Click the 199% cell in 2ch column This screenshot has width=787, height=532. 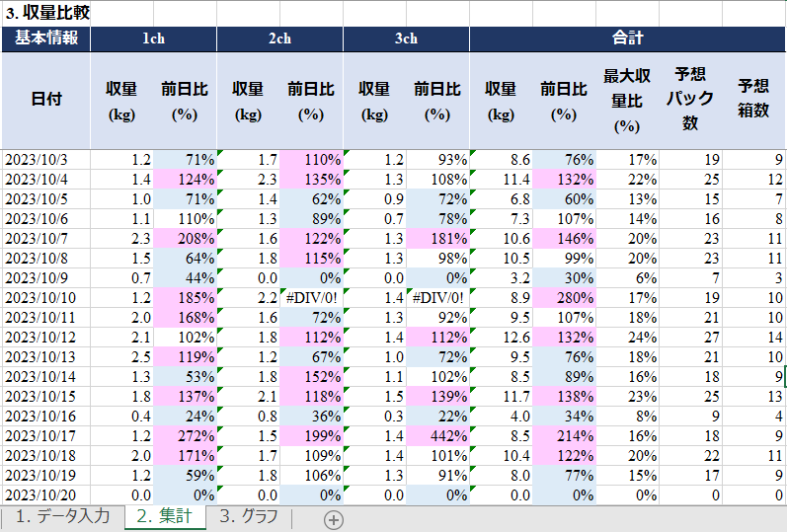[x=312, y=436]
